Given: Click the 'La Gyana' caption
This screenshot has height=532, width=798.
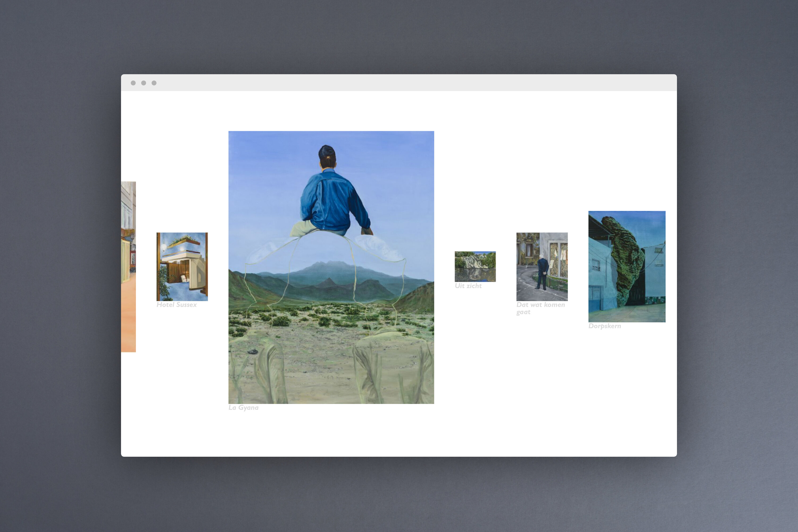Looking at the screenshot, I should [243, 408].
